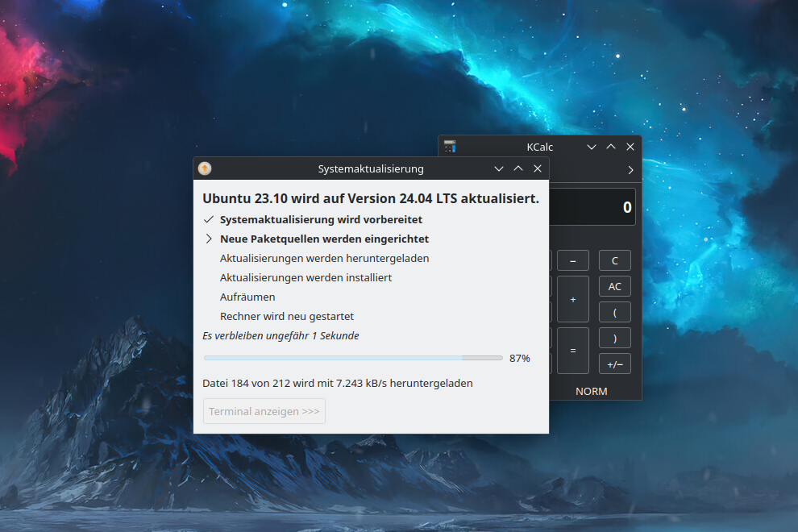This screenshot has width=798, height=532.
Task: Click the Systemaktualisierung window title text
Action: (x=371, y=168)
